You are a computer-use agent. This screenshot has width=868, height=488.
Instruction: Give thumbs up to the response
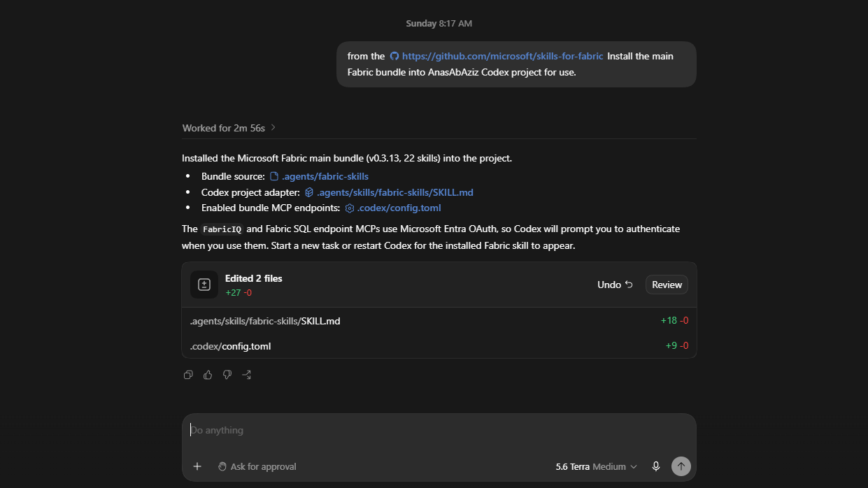(x=208, y=375)
